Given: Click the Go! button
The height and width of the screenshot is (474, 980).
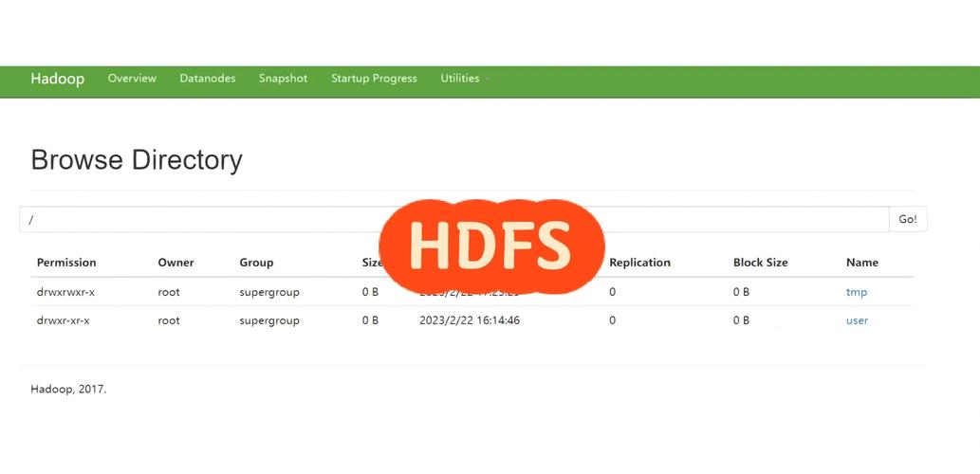Looking at the screenshot, I should click(x=908, y=219).
